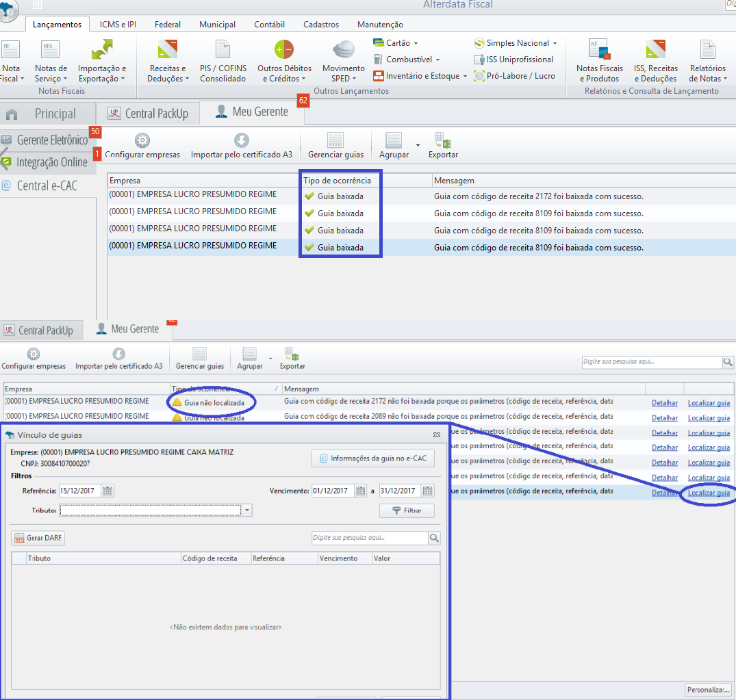Click Gerenciar guias in the upper toolbar
Image resolution: width=736 pixels, height=700 pixels.
pyautogui.click(x=335, y=146)
